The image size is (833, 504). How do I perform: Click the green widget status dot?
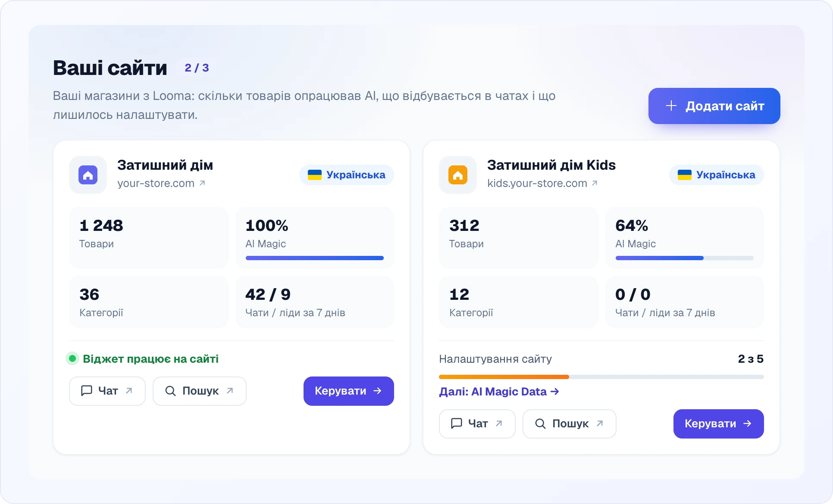[x=72, y=358]
